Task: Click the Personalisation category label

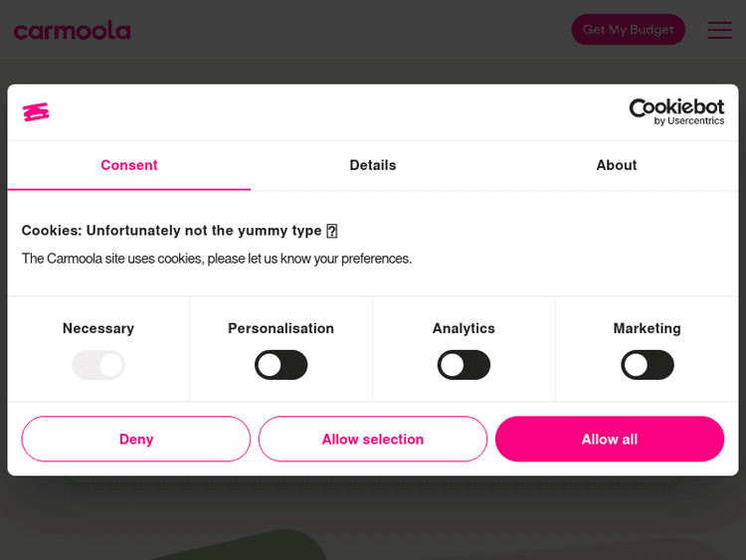Action: click(x=280, y=328)
